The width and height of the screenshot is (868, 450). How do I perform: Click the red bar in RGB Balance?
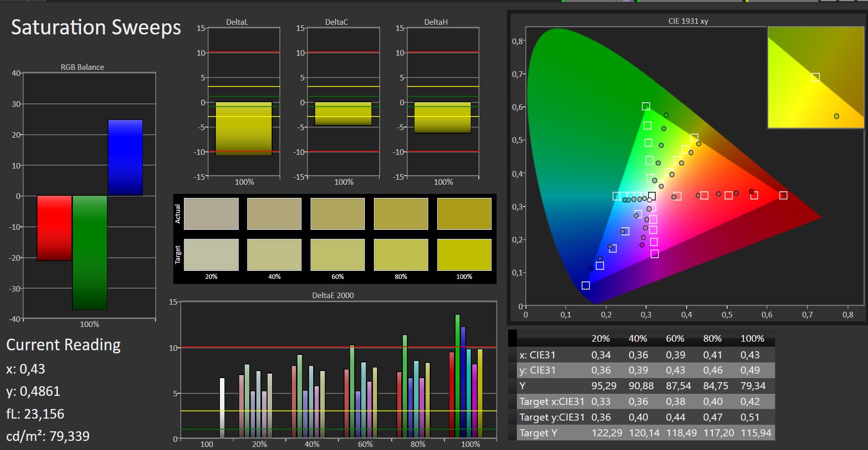click(54, 228)
